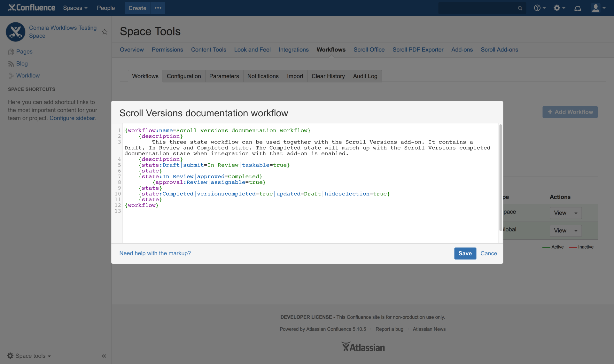
Task: Favourite this space with the star icon
Action: coord(105,32)
